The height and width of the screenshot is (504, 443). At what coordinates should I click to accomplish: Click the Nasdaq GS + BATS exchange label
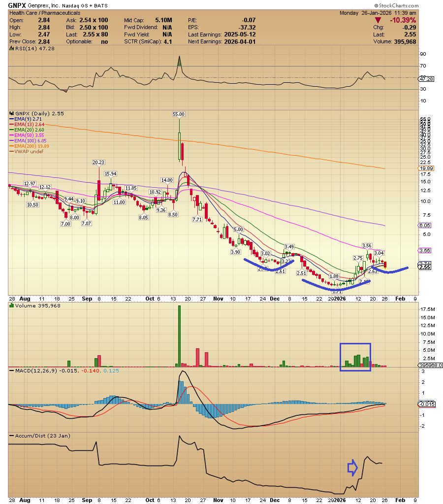[85, 6]
